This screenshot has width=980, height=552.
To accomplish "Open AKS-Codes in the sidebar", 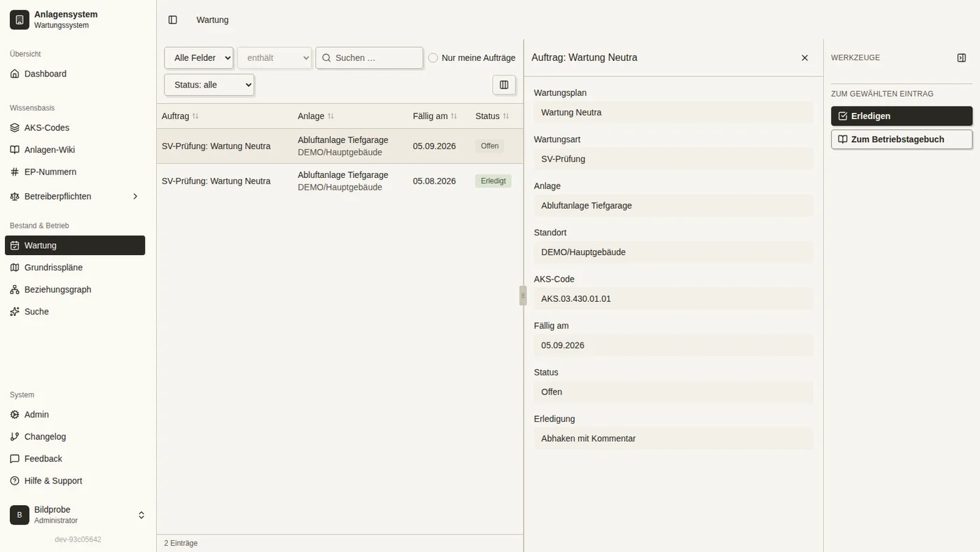I will point(75,127).
